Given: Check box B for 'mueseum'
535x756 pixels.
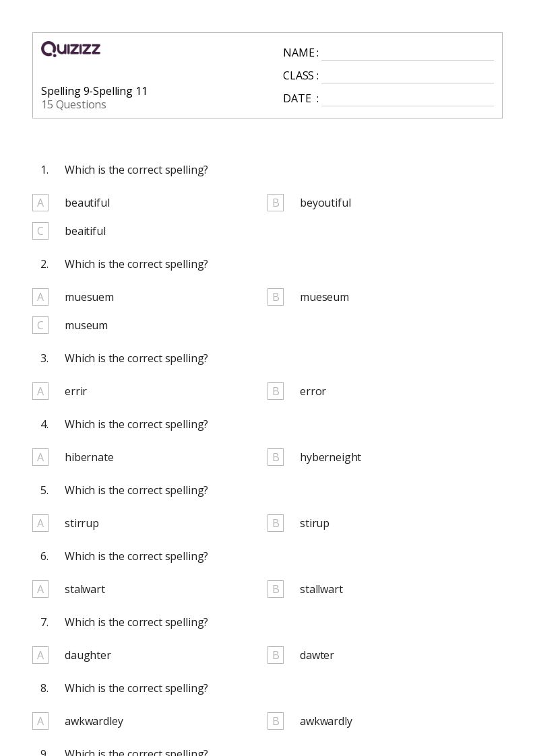Looking at the screenshot, I should point(276,297).
